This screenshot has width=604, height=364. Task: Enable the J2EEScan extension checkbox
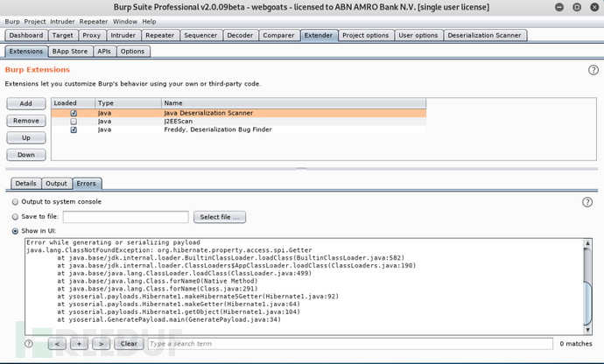[74, 122]
